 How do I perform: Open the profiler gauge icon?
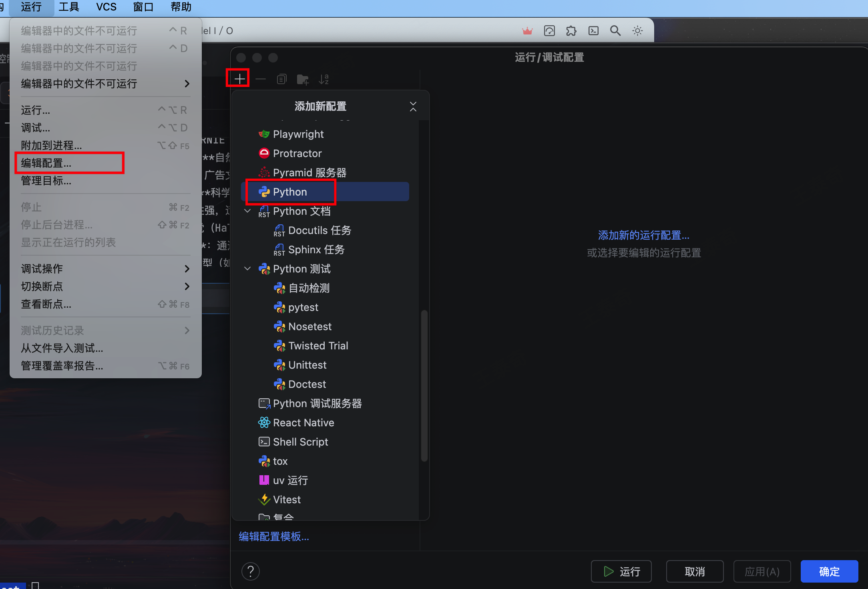549,30
